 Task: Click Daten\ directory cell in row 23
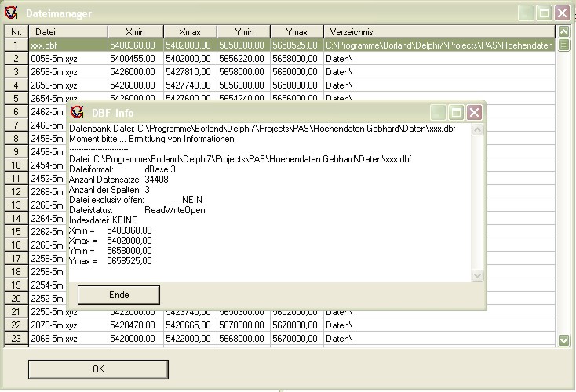pos(439,339)
